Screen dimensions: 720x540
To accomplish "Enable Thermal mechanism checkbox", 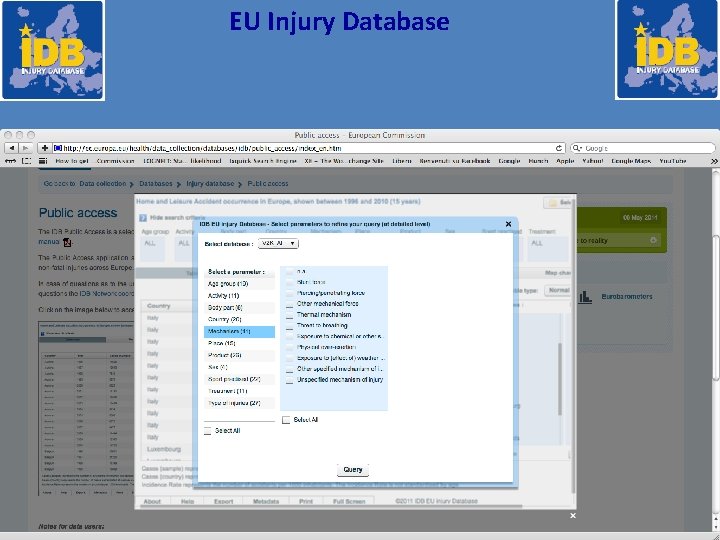I will click(x=289, y=315).
